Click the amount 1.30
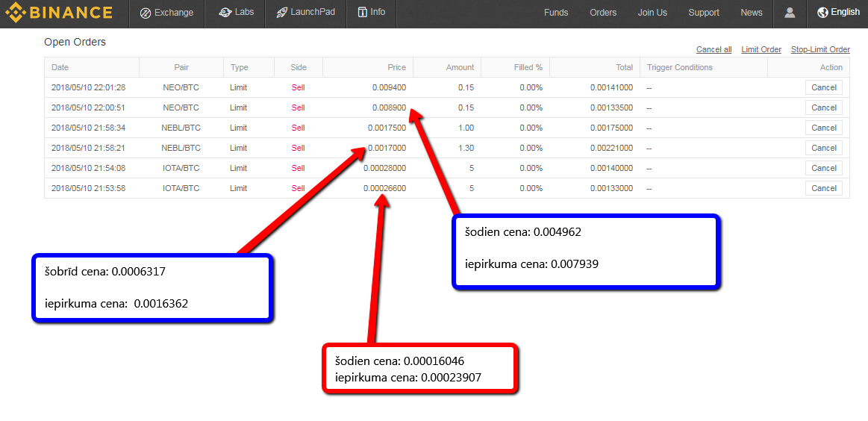 point(466,148)
